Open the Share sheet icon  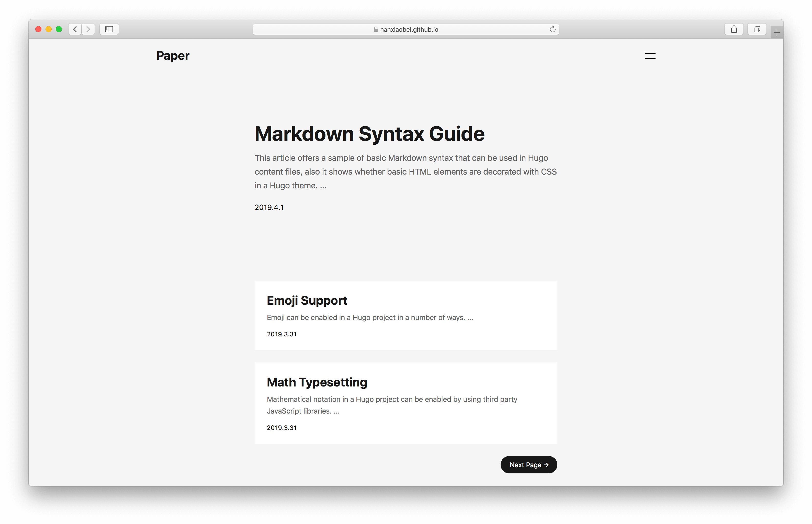[x=734, y=29]
